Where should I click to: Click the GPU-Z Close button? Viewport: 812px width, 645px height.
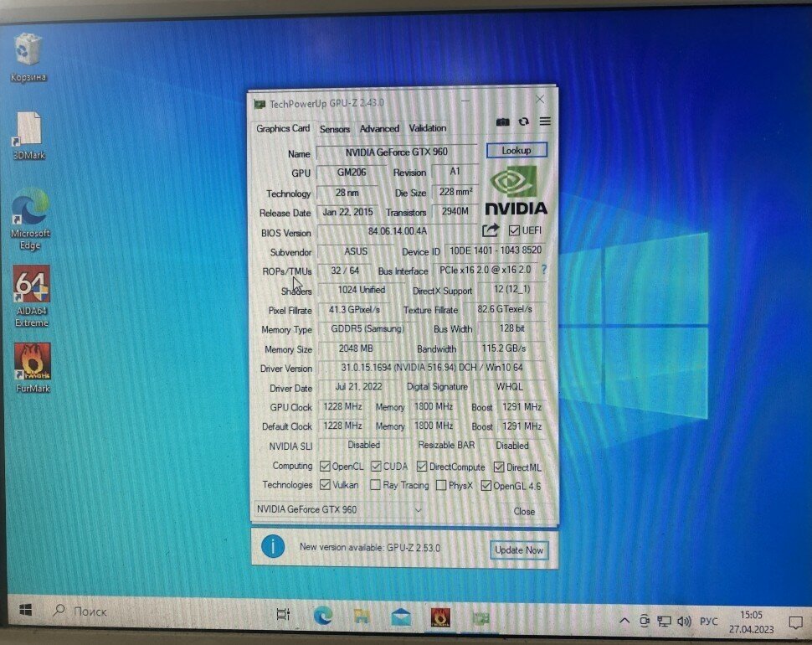[524, 511]
